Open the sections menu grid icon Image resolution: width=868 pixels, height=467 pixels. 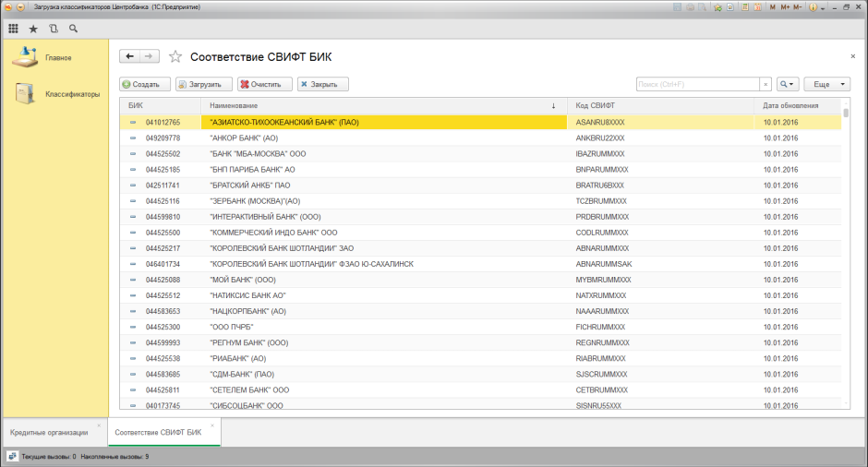coord(13,29)
